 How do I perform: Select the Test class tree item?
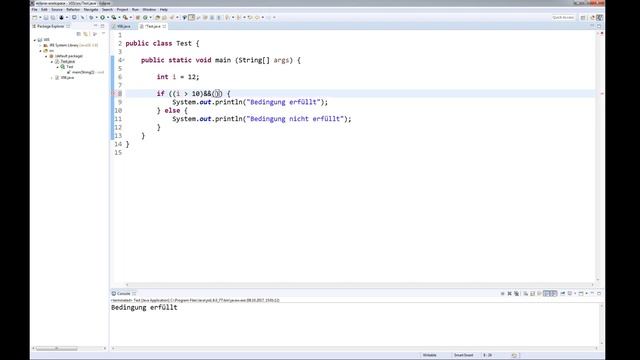click(67, 67)
